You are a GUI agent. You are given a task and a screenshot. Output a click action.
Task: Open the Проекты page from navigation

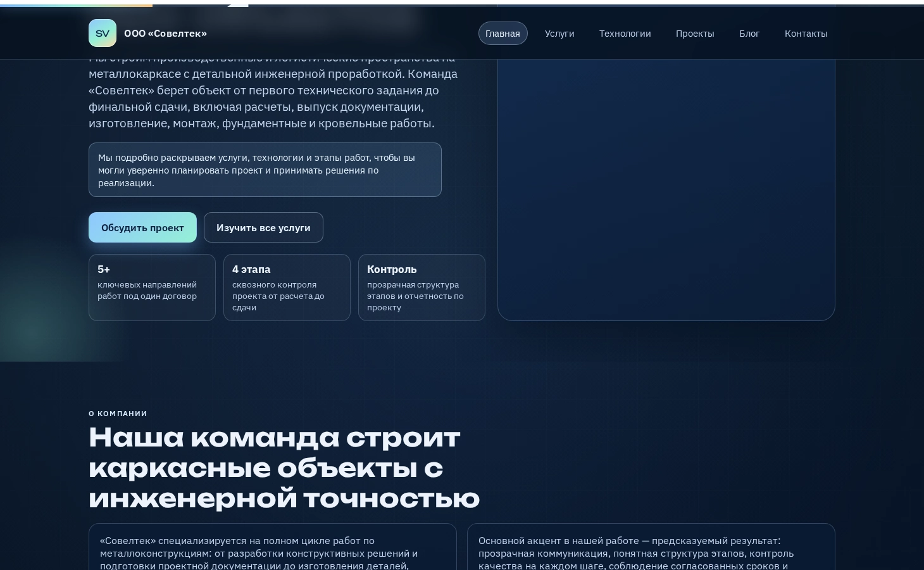click(695, 33)
